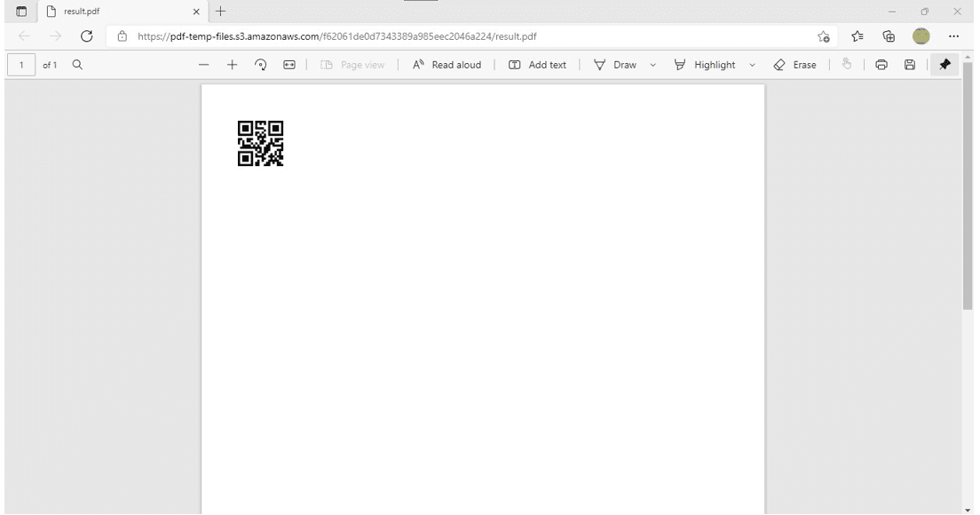Click the Add text button
The width and height of the screenshot is (980, 515).
pyautogui.click(x=537, y=65)
